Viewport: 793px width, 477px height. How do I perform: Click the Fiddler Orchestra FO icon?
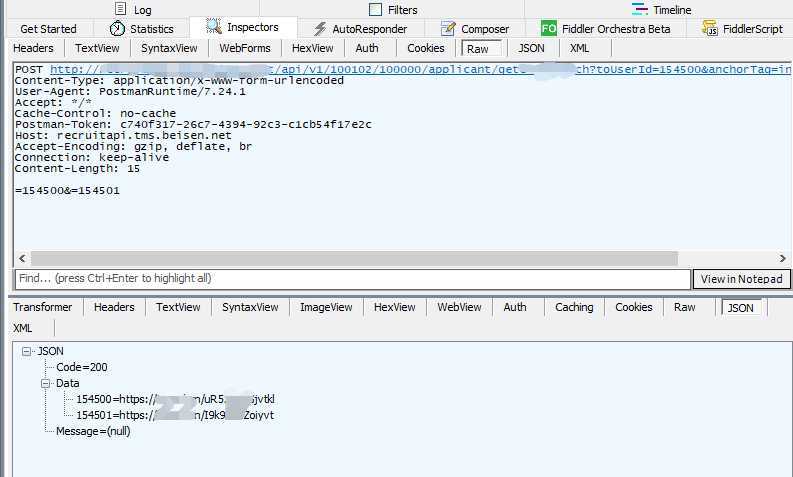[x=549, y=28]
